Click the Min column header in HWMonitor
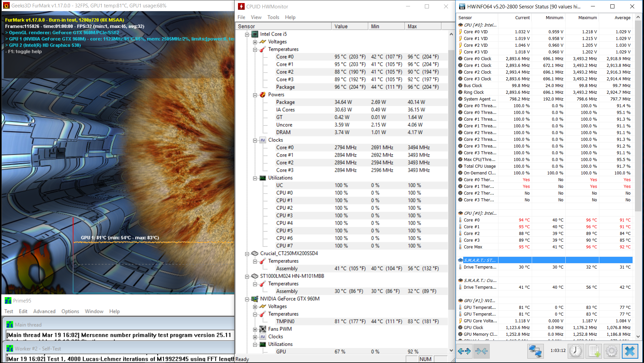The image size is (644, 363). click(x=387, y=26)
